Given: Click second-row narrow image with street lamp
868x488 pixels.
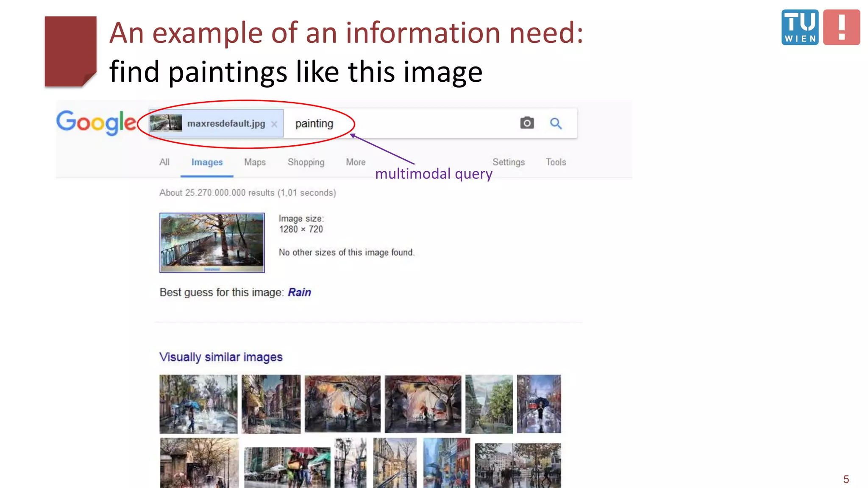Looking at the screenshot, I should coord(351,463).
